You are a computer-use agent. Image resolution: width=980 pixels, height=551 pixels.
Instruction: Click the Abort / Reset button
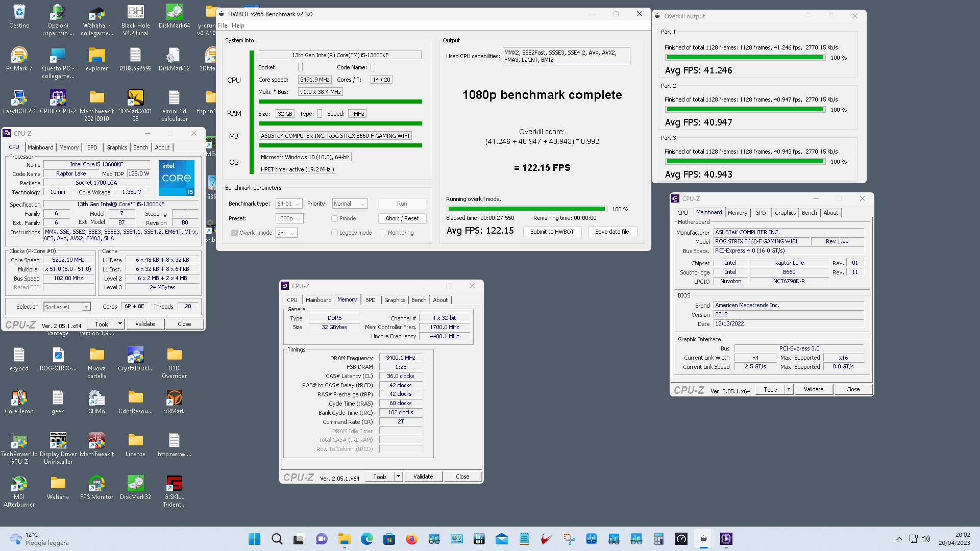click(402, 218)
